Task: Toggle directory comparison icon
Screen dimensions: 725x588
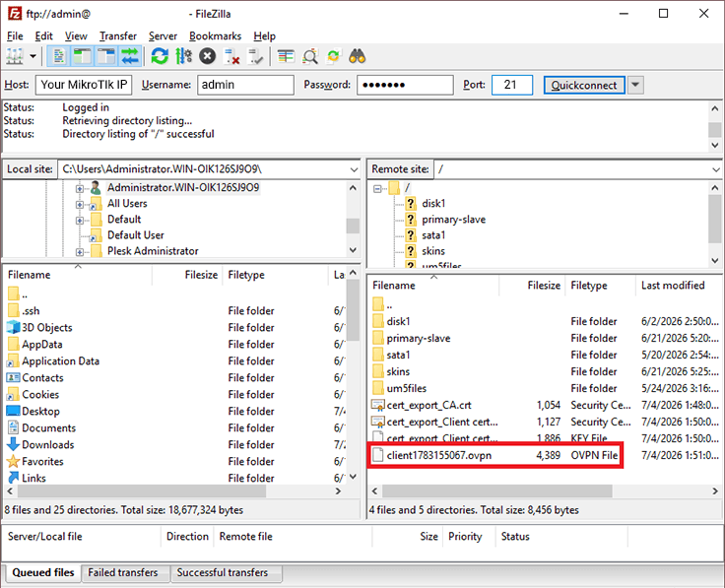Action: 309,57
